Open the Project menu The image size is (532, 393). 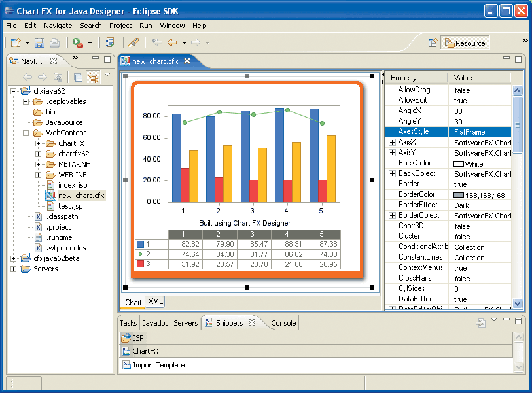click(x=120, y=26)
